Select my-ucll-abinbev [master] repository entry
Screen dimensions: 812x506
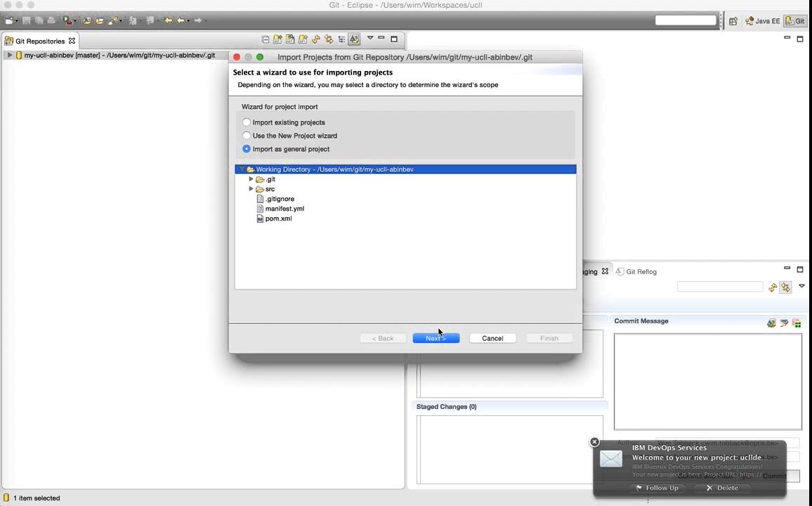(x=119, y=55)
